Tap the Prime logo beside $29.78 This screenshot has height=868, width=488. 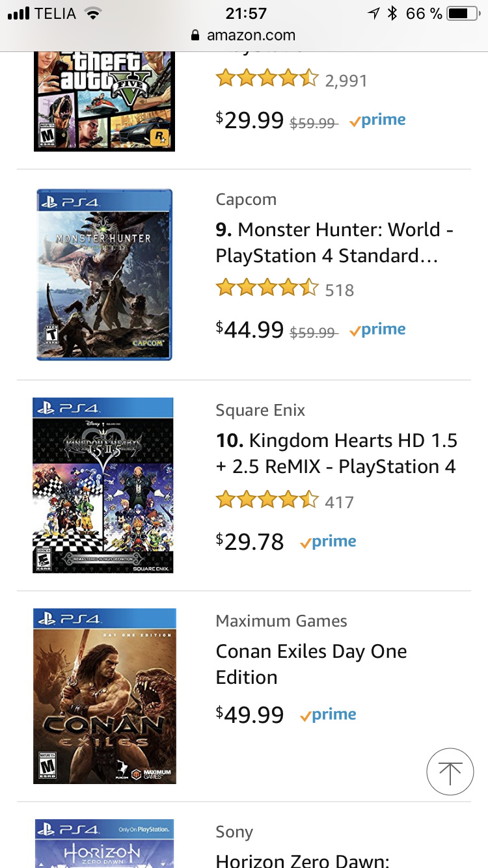click(x=327, y=542)
